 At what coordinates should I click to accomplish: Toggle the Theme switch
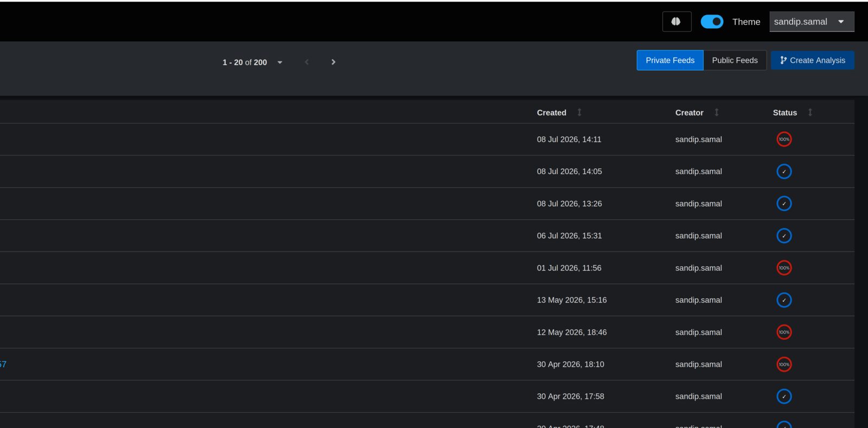pos(712,22)
